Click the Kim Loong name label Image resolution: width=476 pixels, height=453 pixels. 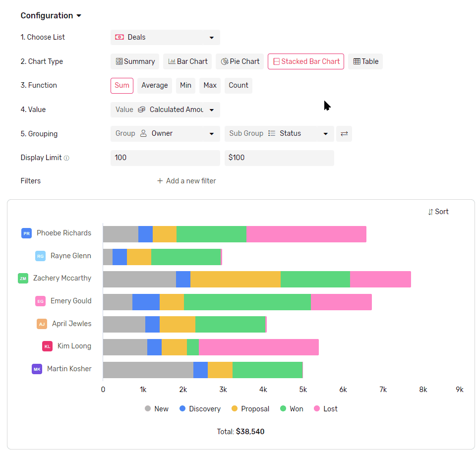pyautogui.click(x=74, y=346)
